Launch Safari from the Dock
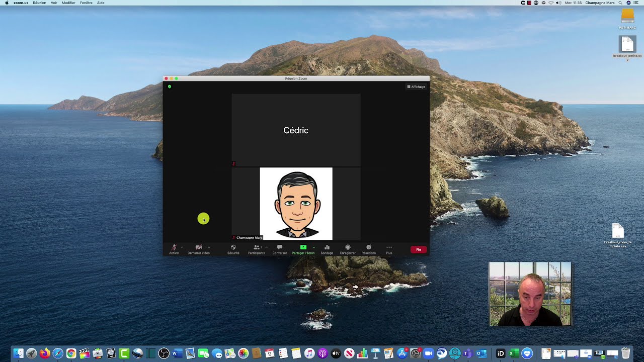The image size is (644, 362). (x=58, y=353)
